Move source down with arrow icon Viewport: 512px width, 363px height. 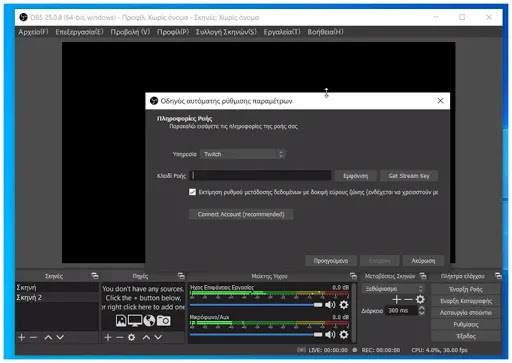158,337
